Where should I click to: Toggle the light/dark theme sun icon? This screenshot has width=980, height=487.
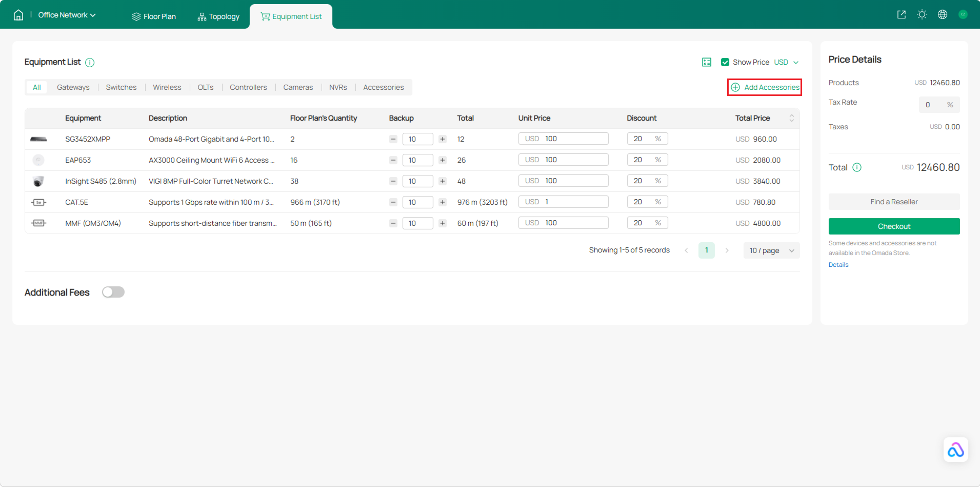tap(922, 14)
